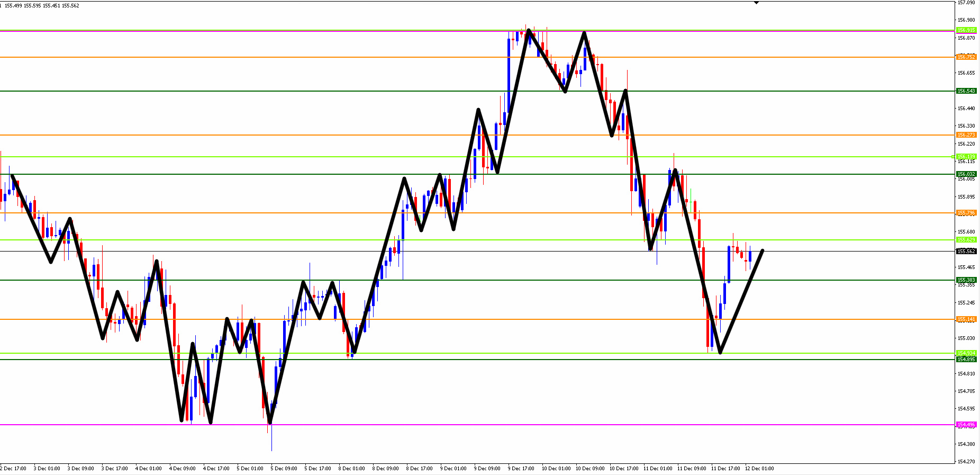Click the OHLC values text at top left
Screen dimensions: 980x475
(41, 6)
